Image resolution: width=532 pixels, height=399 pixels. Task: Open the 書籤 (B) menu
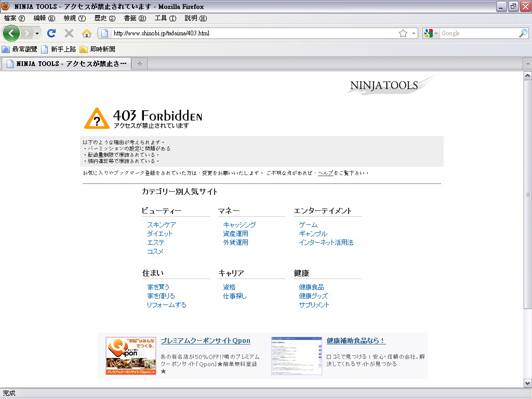coord(135,18)
